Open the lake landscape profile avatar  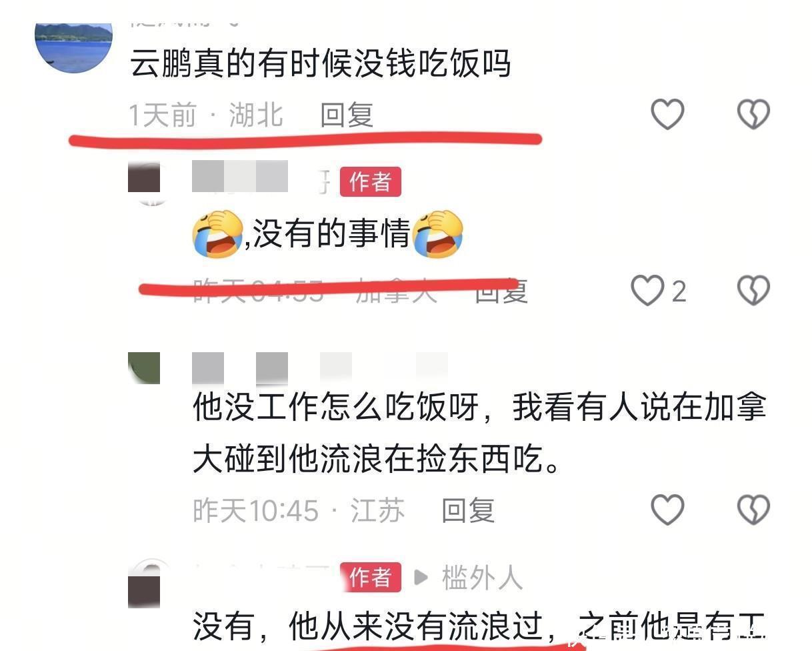[73, 47]
